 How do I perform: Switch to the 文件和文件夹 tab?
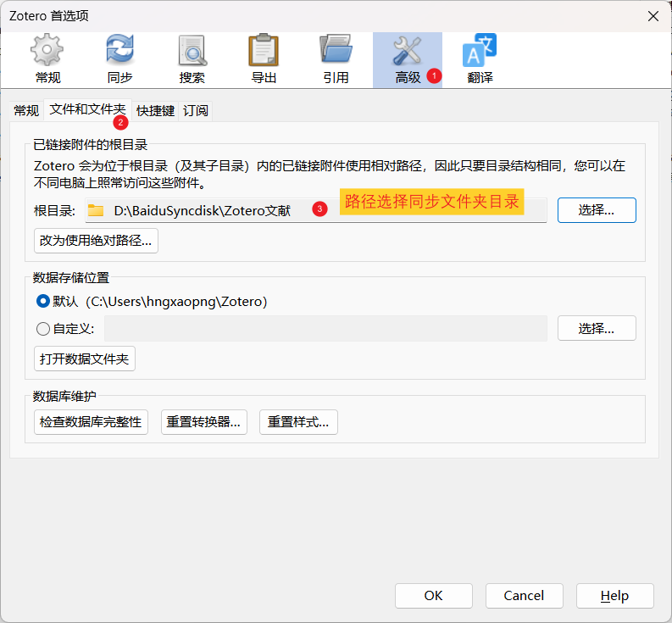tap(88, 109)
